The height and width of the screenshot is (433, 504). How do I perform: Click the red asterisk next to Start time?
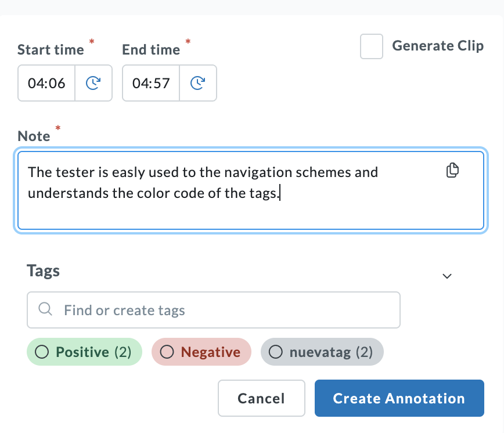tap(91, 42)
